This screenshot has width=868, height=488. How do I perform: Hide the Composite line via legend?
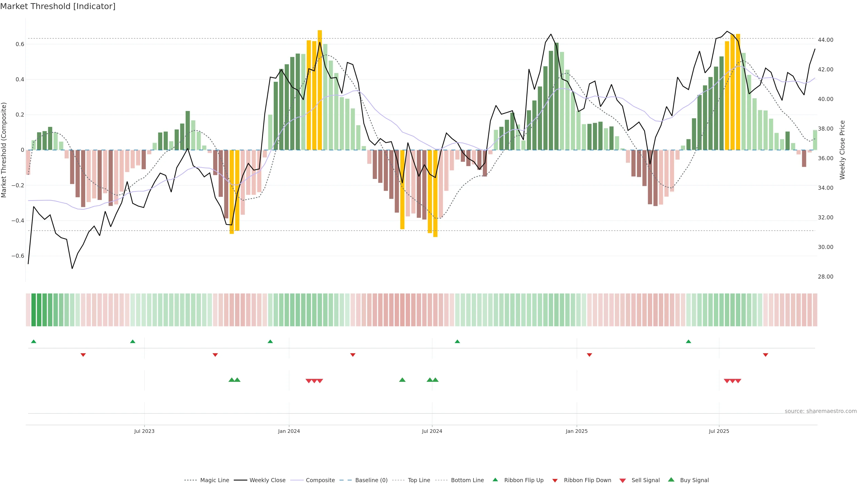click(320, 480)
